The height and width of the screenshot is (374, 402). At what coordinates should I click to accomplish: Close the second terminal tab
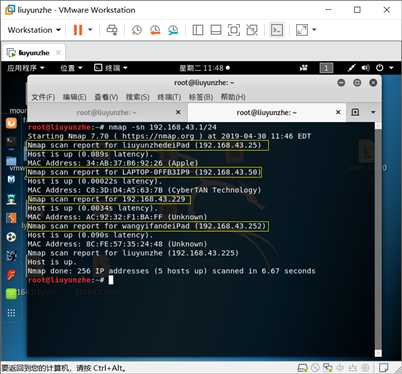338,112
